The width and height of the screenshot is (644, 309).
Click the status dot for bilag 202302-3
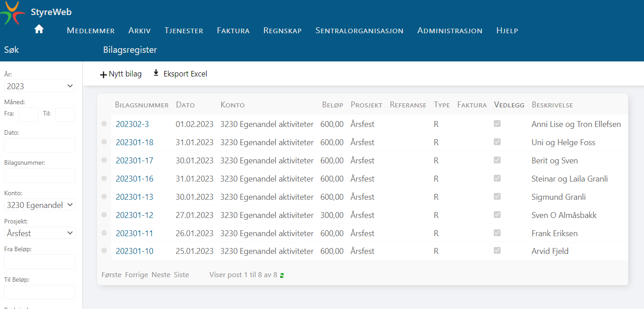pos(104,124)
